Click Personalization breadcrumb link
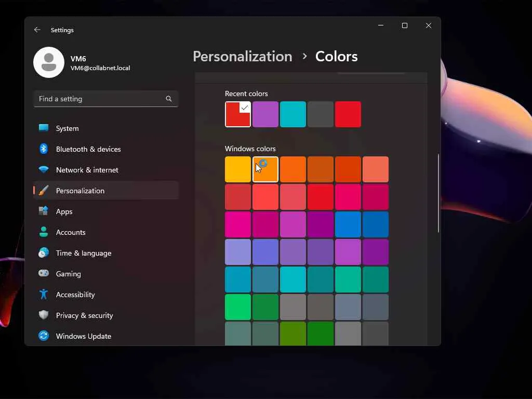This screenshot has height=399, width=532. [x=242, y=56]
